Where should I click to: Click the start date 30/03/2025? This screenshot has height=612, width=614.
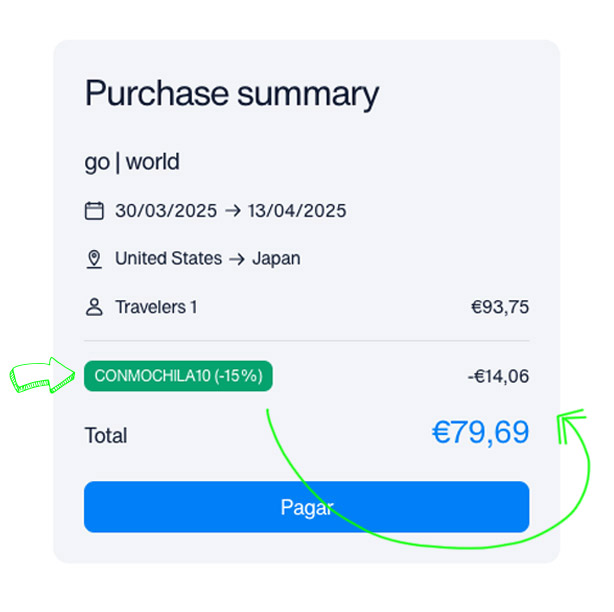[x=166, y=211]
